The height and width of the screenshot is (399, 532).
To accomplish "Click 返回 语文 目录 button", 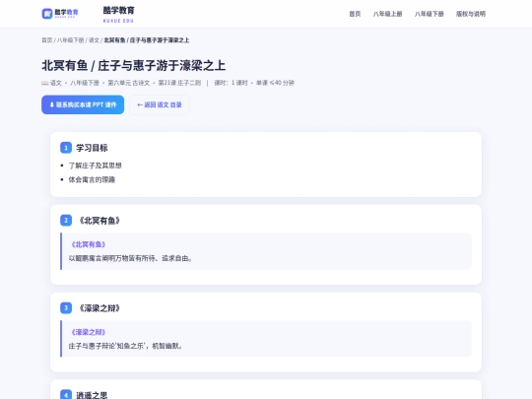I will [x=160, y=104].
